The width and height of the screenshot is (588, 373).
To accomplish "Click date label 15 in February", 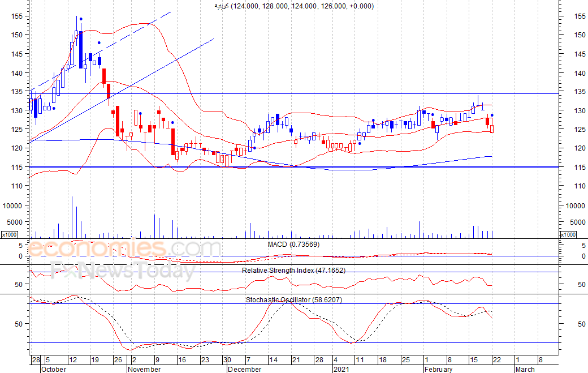I will click(x=474, y=360).
